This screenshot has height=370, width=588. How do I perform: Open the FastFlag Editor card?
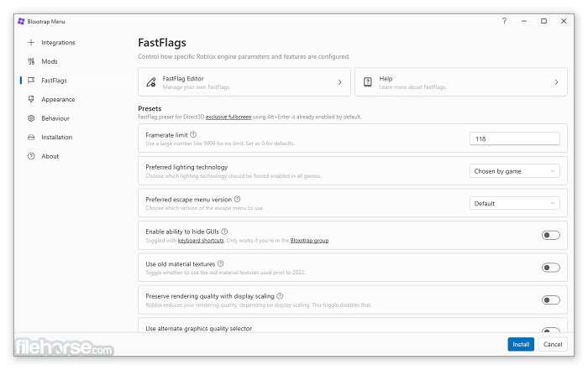[244, 82]
